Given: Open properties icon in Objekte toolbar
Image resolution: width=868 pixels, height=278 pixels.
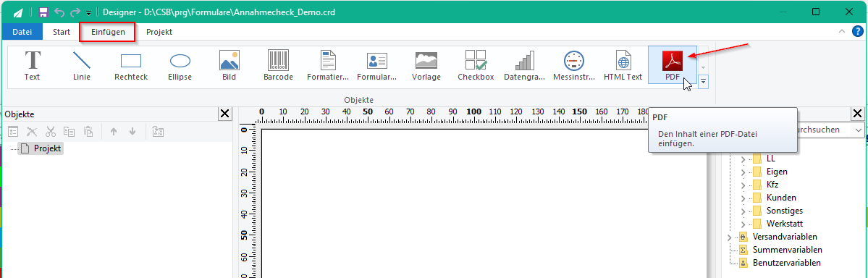Looking at the screenshot, I should point(13,132).
